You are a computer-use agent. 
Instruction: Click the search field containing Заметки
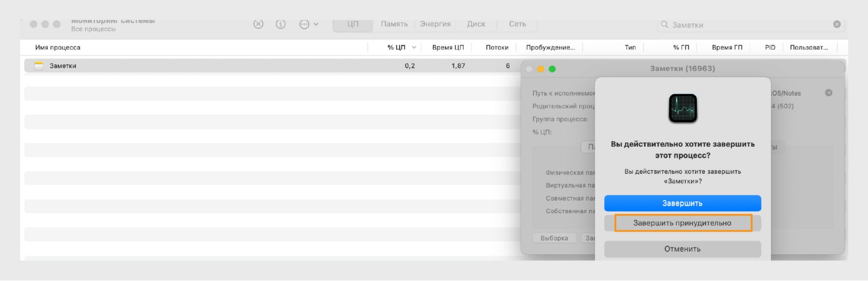tap(750, 25)
